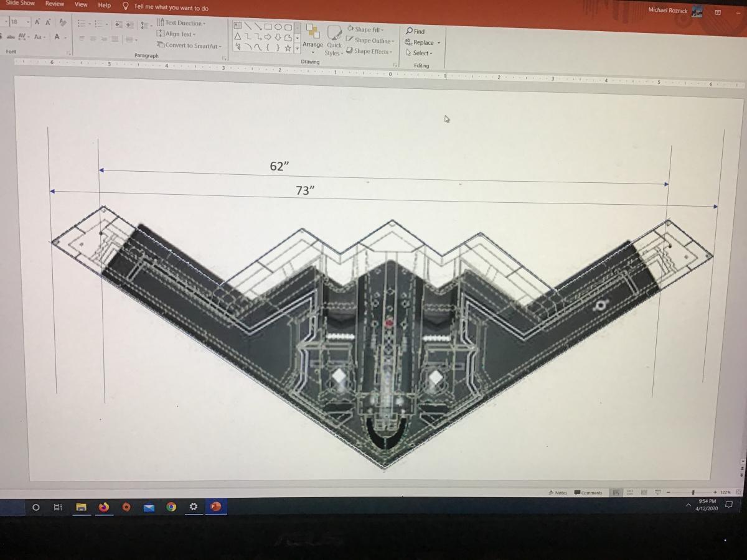
Task: Select the down arrow shape in gallery
Action: 278,38
